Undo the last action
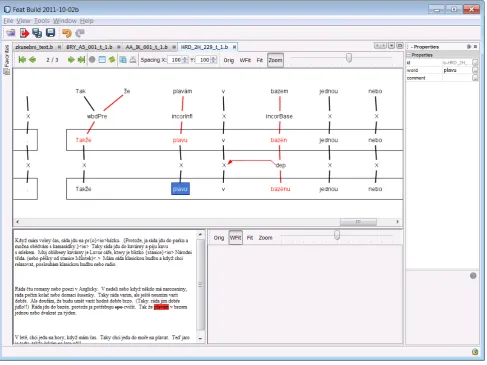This screenshot has height=365, width=487. point(67,33)
